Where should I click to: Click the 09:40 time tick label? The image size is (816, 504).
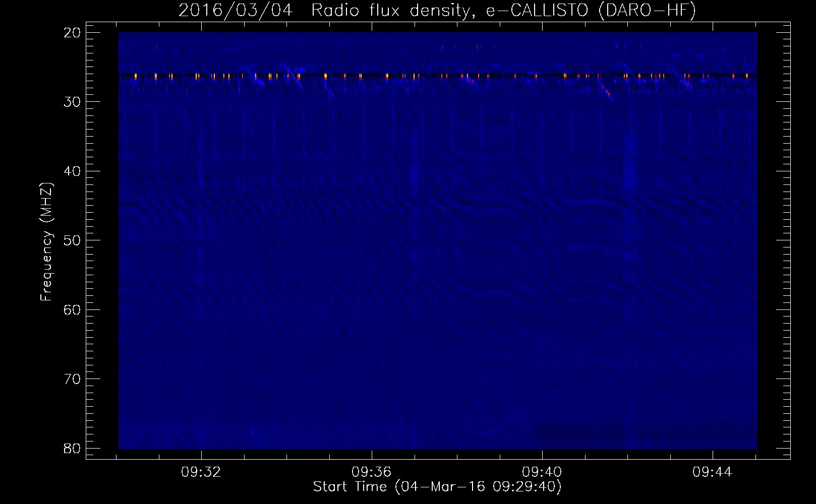tap(542, 472)
